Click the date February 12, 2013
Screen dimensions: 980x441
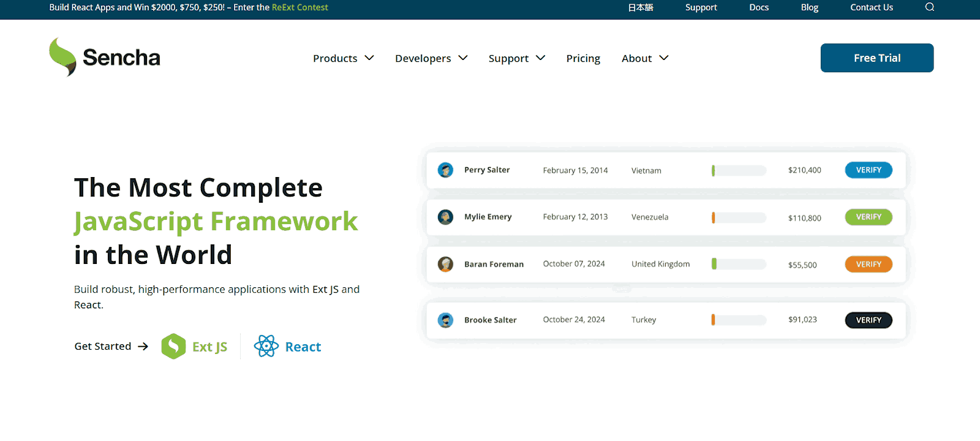coord(575,217)
